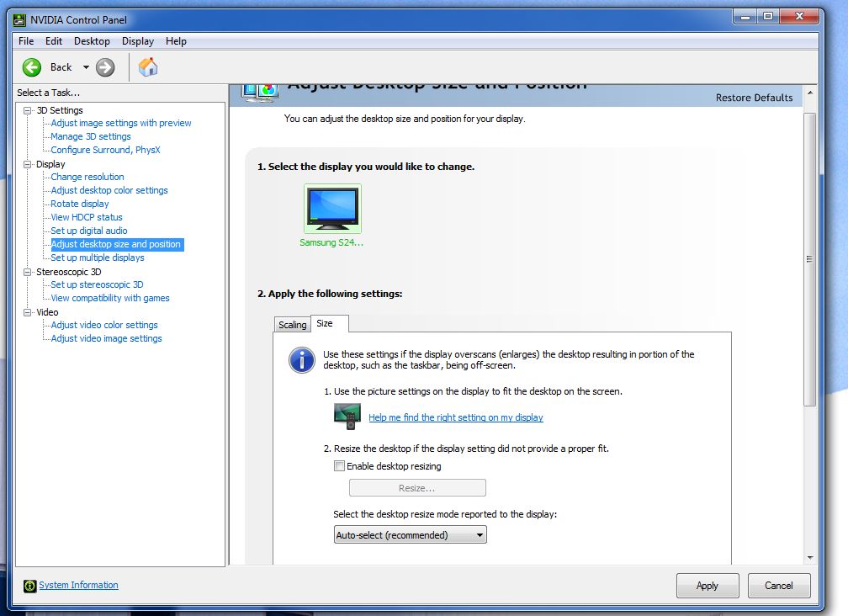Collapse the Display tree node
This screenshot has height=616, width=848.
[x=27, y=164]
